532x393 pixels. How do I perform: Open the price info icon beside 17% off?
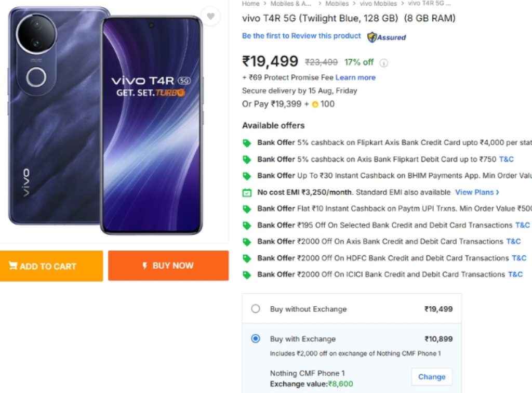(x=383, y=62)
